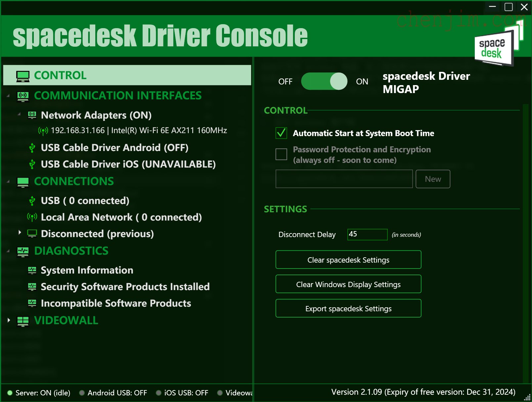
Task: Select Local Area Network ( 0 connected)
Action: [x=121, y=217]
